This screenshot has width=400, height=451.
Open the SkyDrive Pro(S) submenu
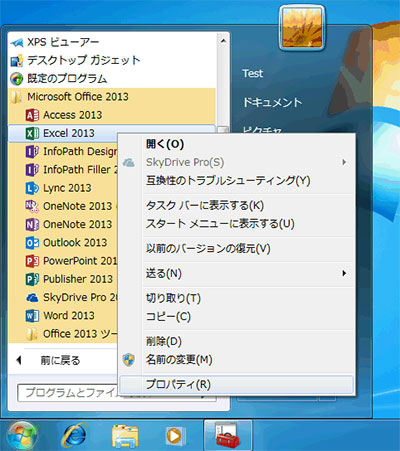click(x=236, y=162)
